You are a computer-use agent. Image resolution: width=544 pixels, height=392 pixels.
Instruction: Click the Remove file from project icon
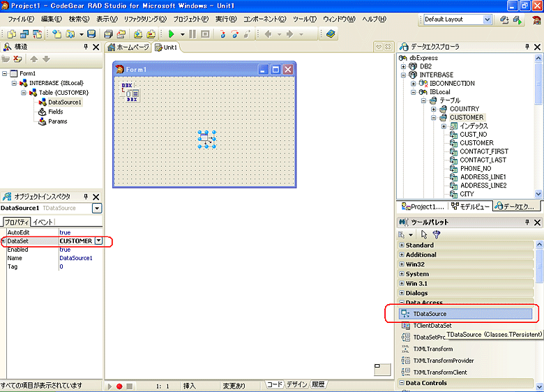pyautogui.click(x=151, y=34)
